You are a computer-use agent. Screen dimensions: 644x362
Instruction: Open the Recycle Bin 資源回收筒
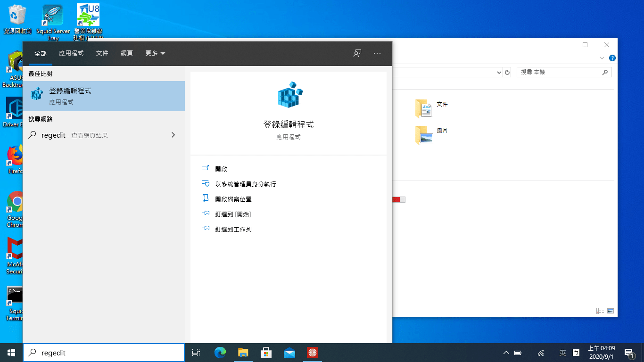pyautogui.click(x=17, y=14)
